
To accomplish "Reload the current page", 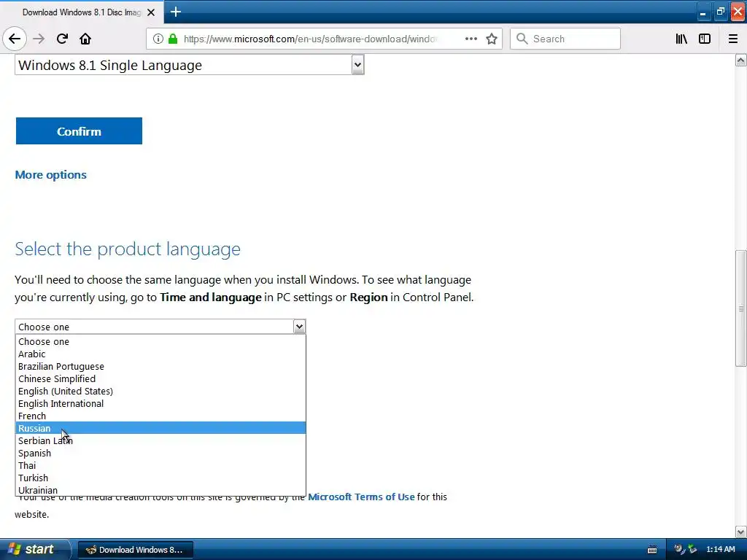I will [62, 39].
